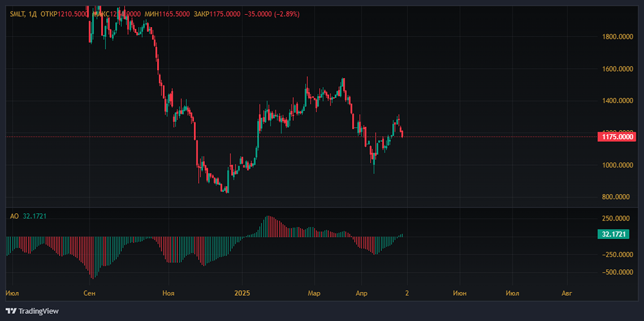Click the ОТКР 1210.5000 open value
Viewport: 644px width, 321px height.
coord(64,14)
